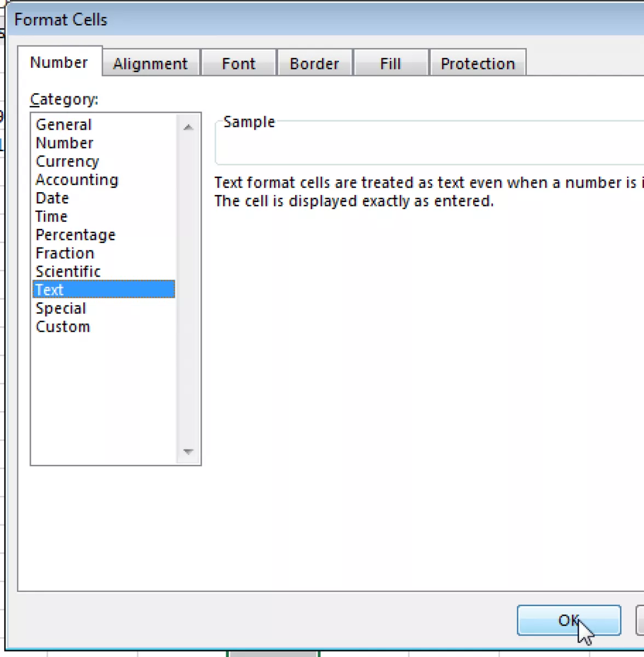Open the Border tab

[x=314, y=64]
